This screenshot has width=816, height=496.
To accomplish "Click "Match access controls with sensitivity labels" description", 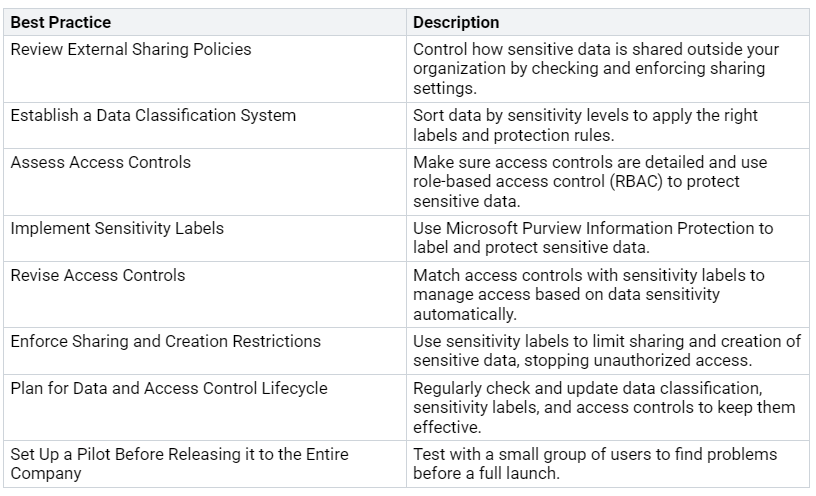I will pyautogui.click(x=588, y=275).
